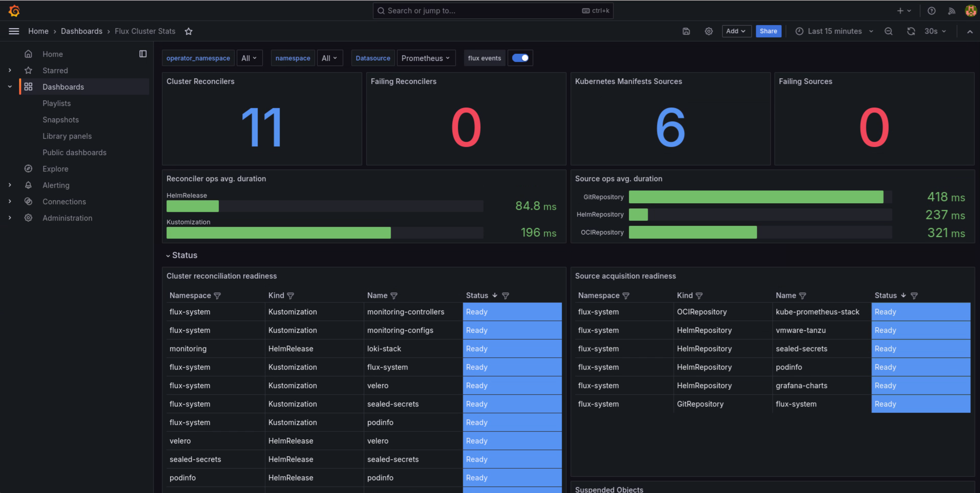Filter Name column in Cluster reconciliation table
This screenshot has width=980, height=493.
click(x=394, y=296)
